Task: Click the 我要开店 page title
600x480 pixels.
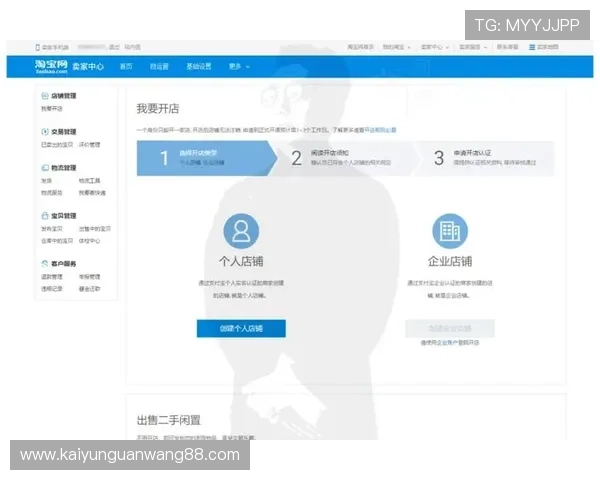Action: pyautogui.click(x=158, y=109)
